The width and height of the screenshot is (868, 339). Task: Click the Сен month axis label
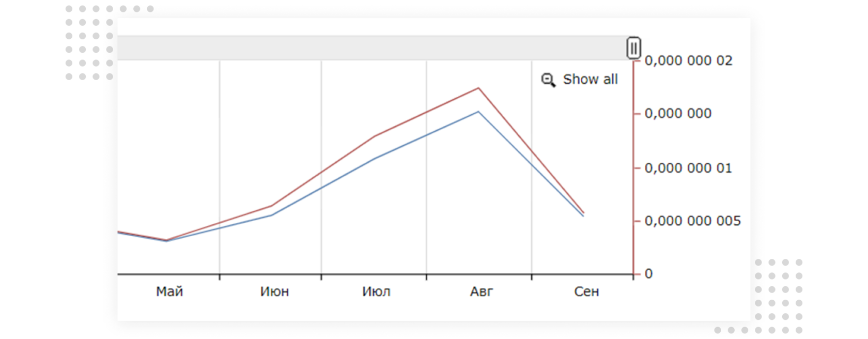[x=586, y=292]
